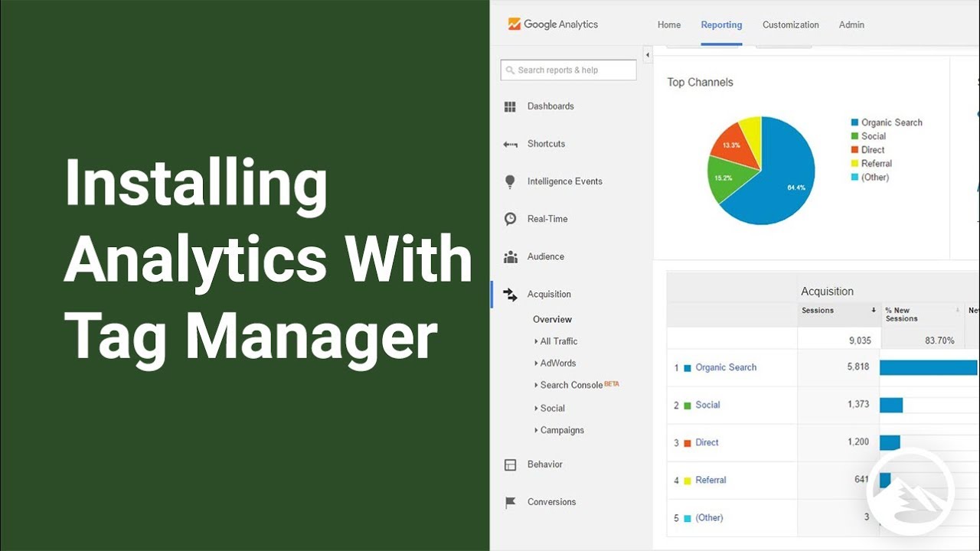
Task: Open Intelligence Events section
Action: pyautogui.click(x=565, y=181)
